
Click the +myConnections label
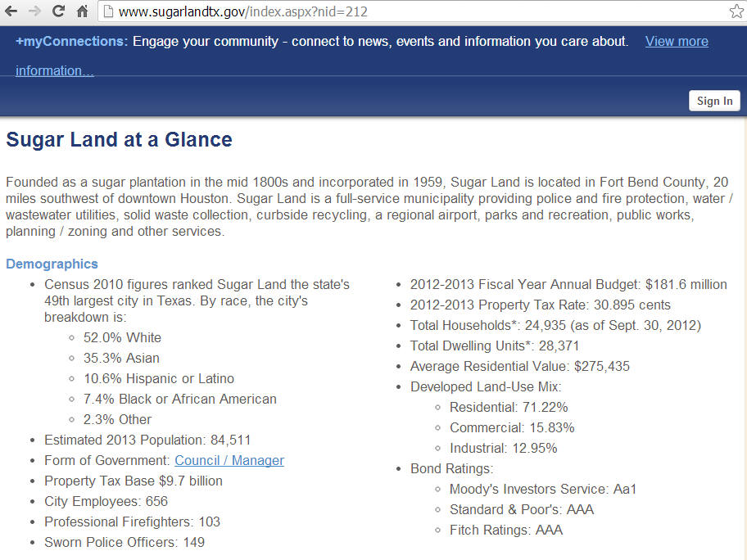tap(71, 42)
